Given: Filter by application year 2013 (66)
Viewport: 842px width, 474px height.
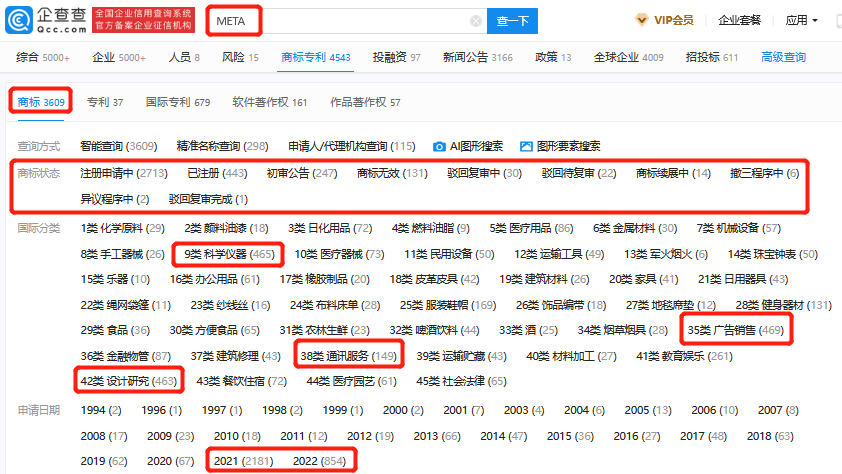Looking at the screenshot, I should tap(437, 436).
